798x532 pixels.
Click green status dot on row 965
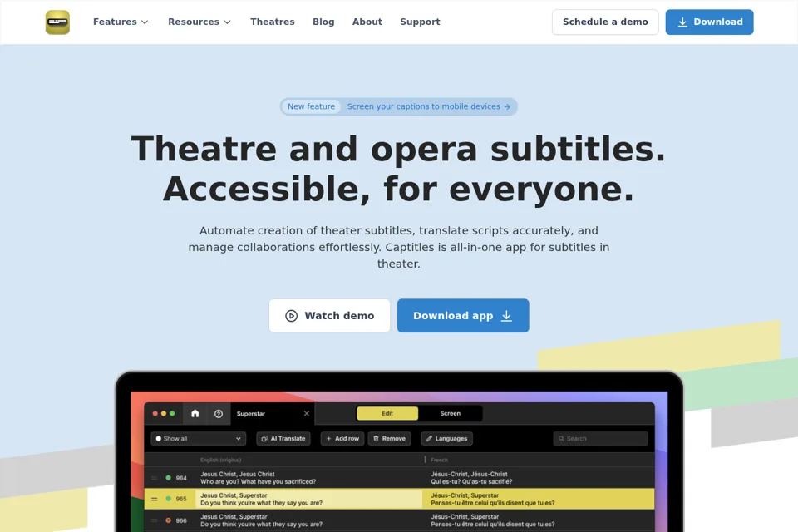click(x=169, y=499)
